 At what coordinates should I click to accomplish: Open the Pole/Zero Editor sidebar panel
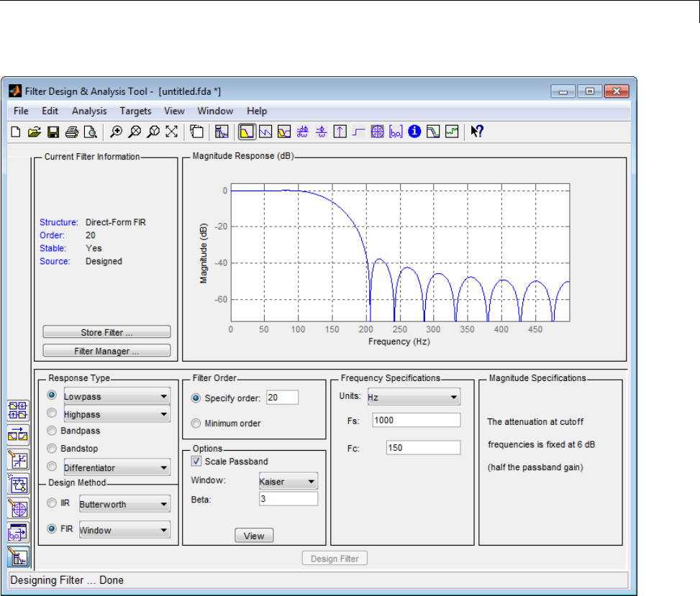(18, 508)
